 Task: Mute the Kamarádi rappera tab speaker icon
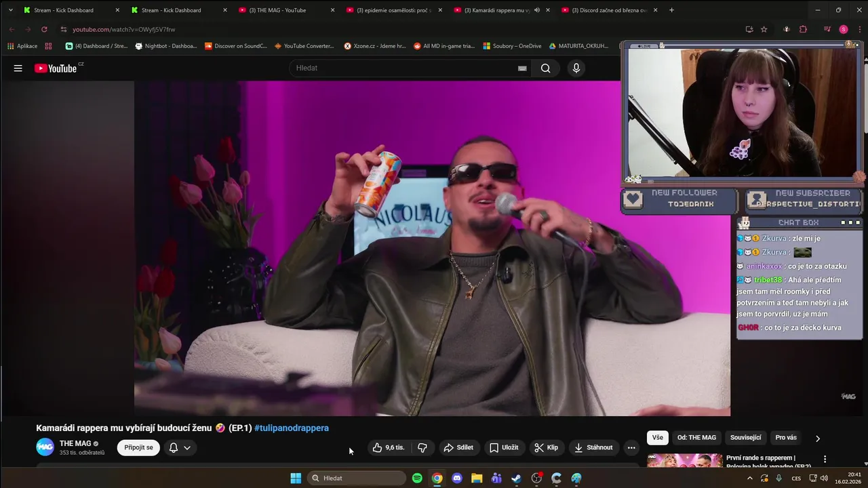coord(537,10)
